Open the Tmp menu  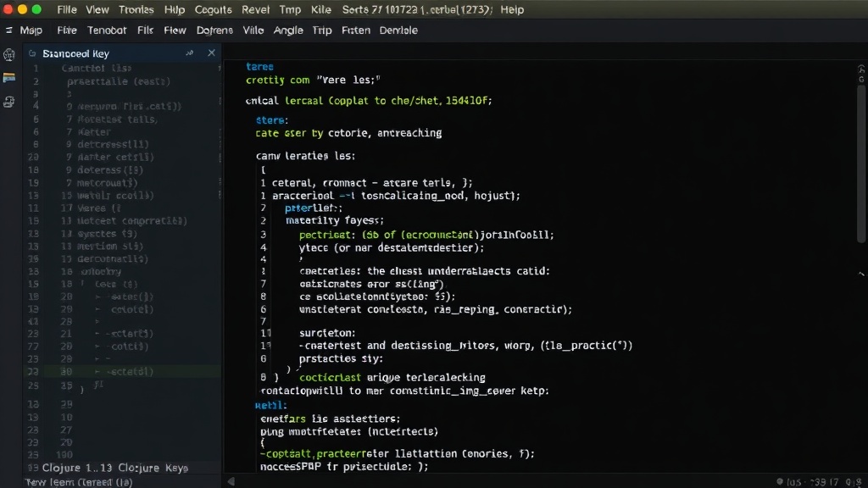(290, 9)
